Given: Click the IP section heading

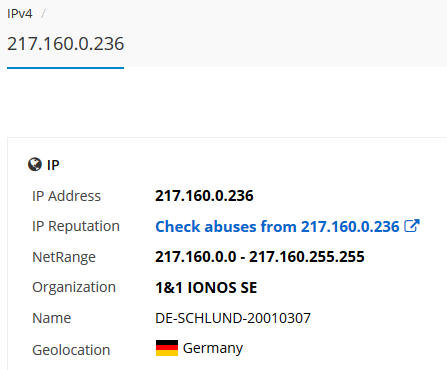Looking at the screenshot, I should click(x=53, y=165).
